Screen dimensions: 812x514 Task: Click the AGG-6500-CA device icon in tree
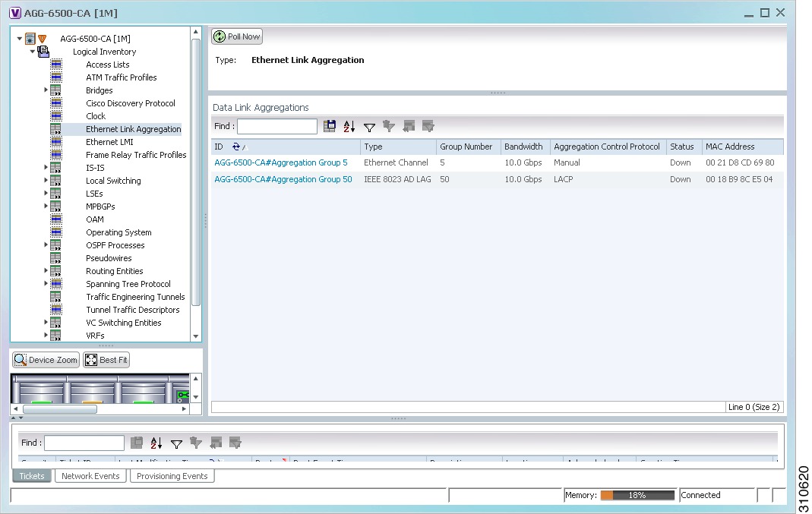click(x=30, y=39)
